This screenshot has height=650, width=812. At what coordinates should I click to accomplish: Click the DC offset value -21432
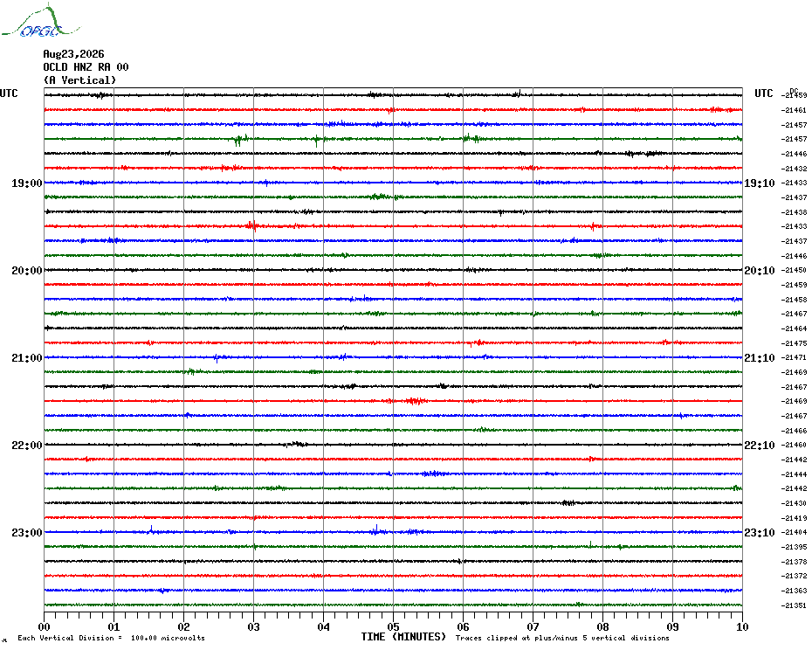[x=795, y=169]
